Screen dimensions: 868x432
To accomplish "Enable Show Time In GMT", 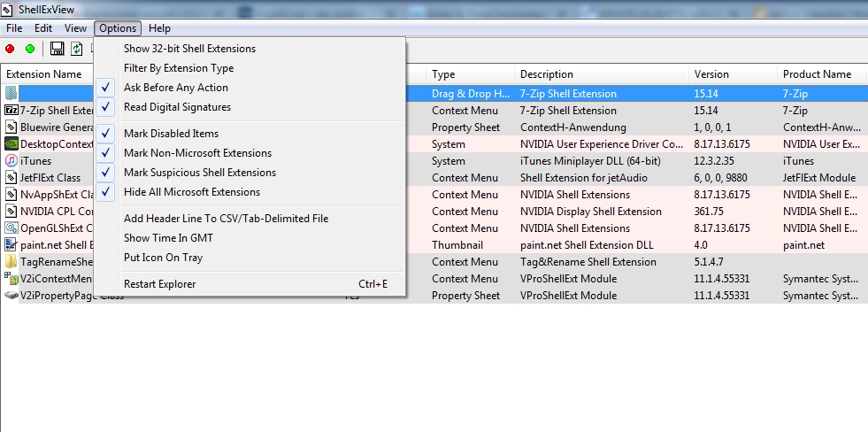I will 250,238.
